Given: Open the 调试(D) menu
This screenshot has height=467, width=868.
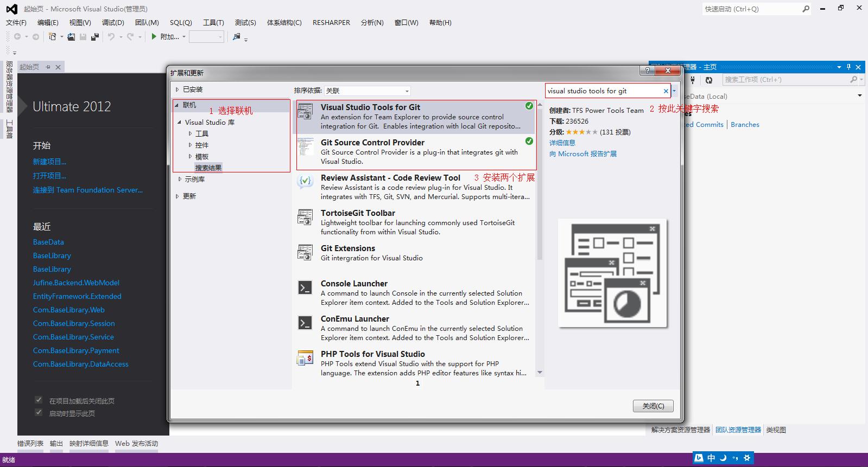Looking at the screenshot, I should click(x=113, y=23).
